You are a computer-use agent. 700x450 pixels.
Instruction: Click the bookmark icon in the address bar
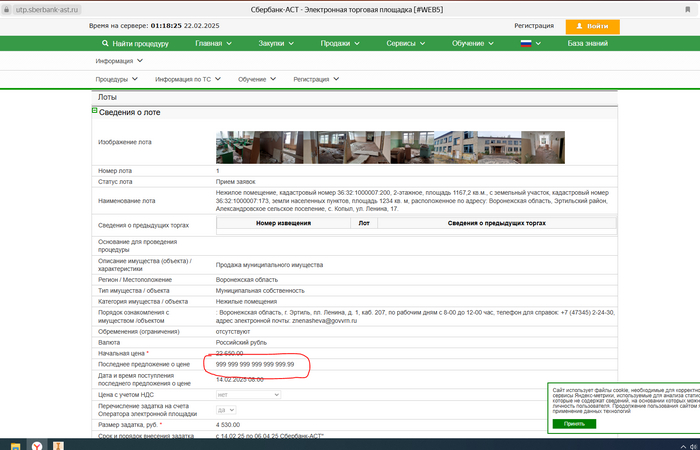[688, 9]
